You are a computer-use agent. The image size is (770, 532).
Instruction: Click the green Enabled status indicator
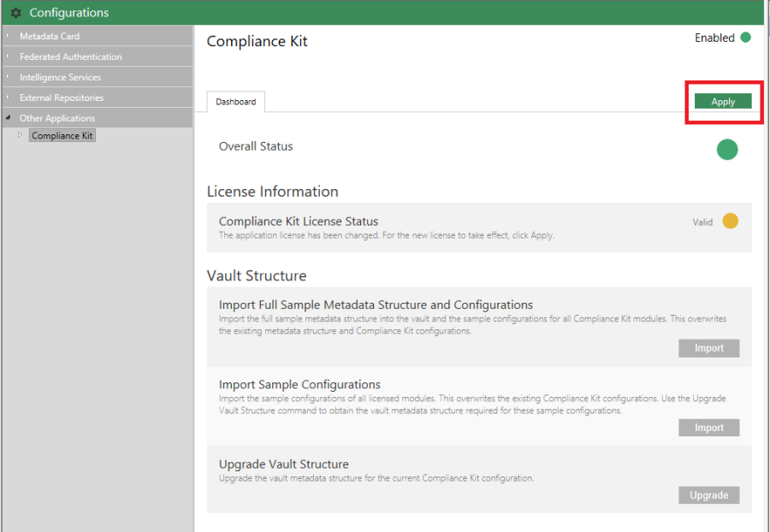pos(745,38)
